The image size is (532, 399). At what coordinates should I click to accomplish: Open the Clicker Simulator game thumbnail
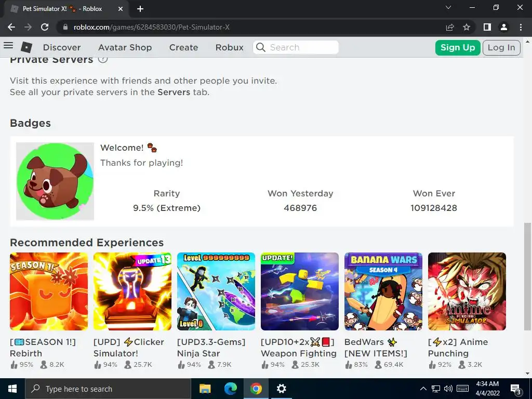point(132,291)
